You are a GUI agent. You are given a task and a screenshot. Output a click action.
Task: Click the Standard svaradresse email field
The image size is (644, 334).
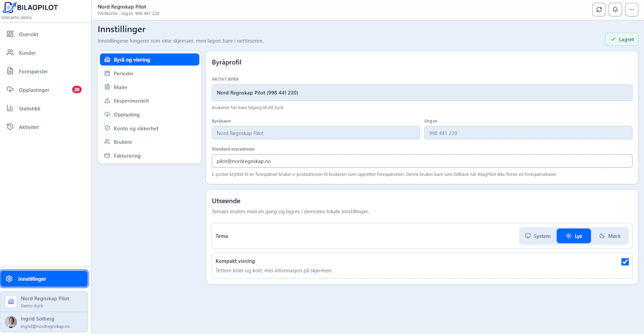tap(422, 161)
